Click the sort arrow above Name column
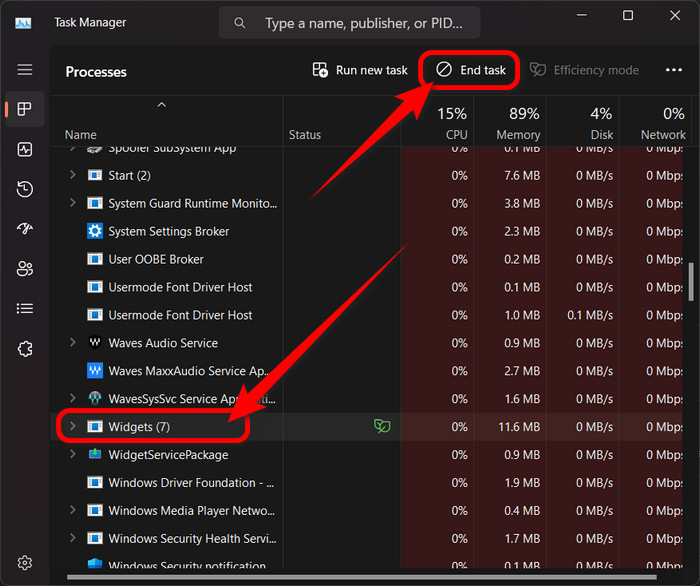Image resolution: width=700 pixels, height=586 pixels. (162, 105)
